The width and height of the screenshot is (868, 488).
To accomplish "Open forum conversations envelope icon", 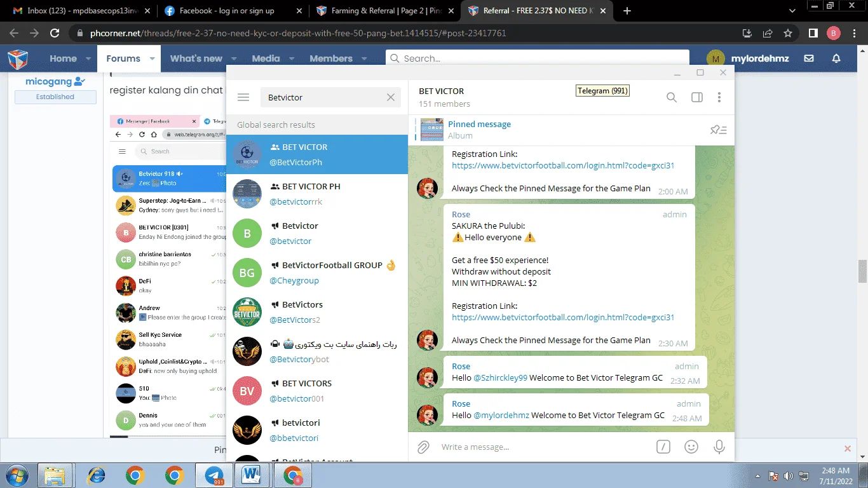I will (x=809, y=58).
